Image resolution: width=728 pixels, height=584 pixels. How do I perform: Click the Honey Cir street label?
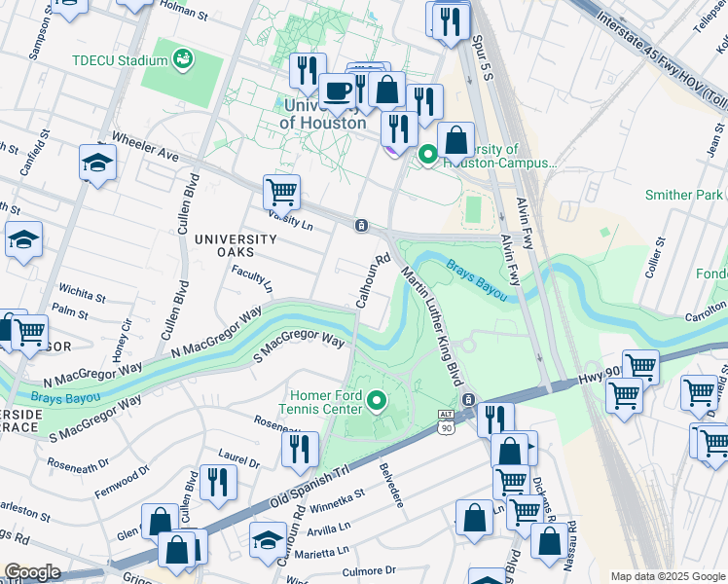(x=123, y=341)
